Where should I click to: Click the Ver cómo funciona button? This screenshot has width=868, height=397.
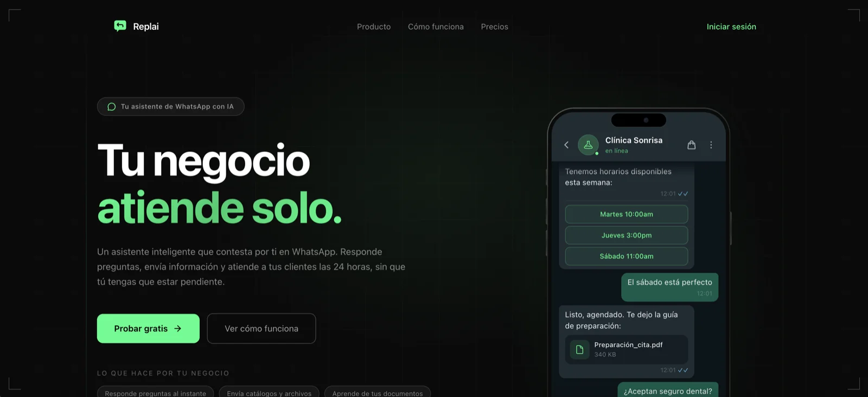pyautogui.click(x=261, y=329)
